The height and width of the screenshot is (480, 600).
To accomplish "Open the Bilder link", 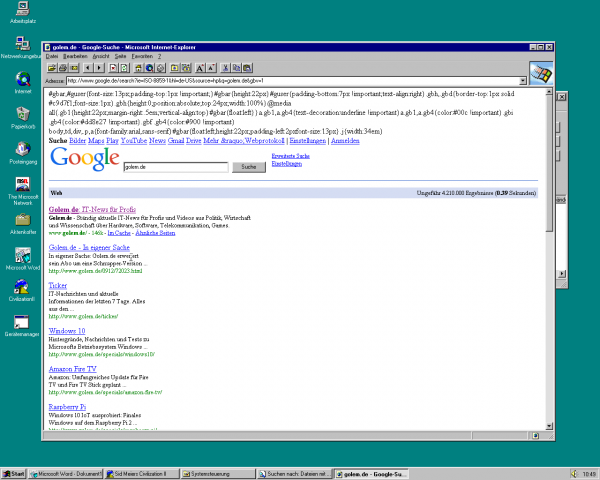I will (x=77, y=140).
